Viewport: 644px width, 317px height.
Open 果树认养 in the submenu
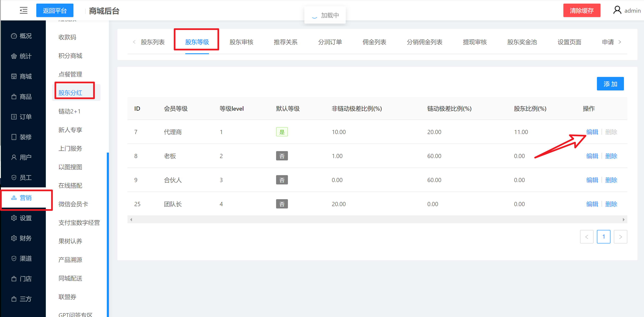coord(70,241)
